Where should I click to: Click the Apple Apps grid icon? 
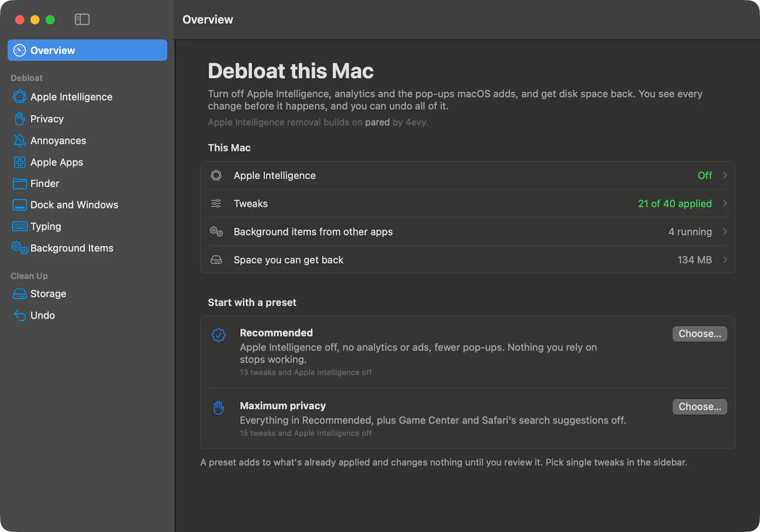coord(19,162)
